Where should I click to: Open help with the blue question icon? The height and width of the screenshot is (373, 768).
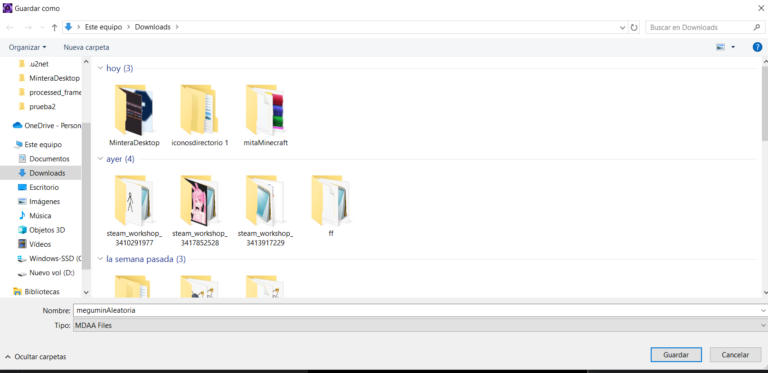pos(757,47)
